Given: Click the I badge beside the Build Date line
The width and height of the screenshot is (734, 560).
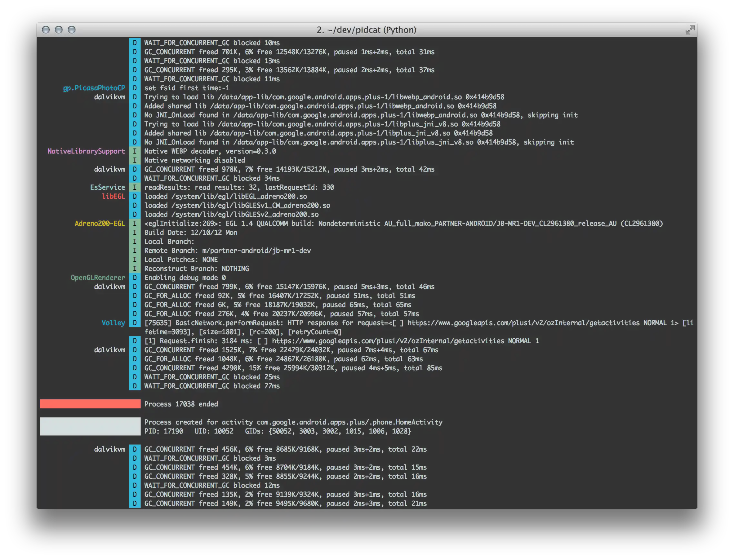Looking at the screenshot, I should [x=134, y=232].
